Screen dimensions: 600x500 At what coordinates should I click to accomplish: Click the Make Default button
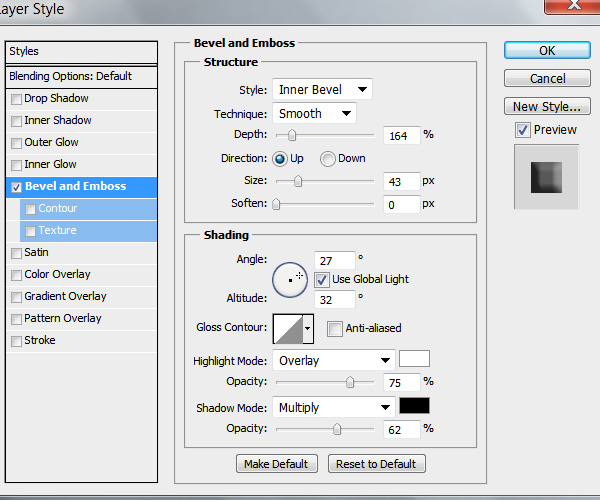click(276, 464)
